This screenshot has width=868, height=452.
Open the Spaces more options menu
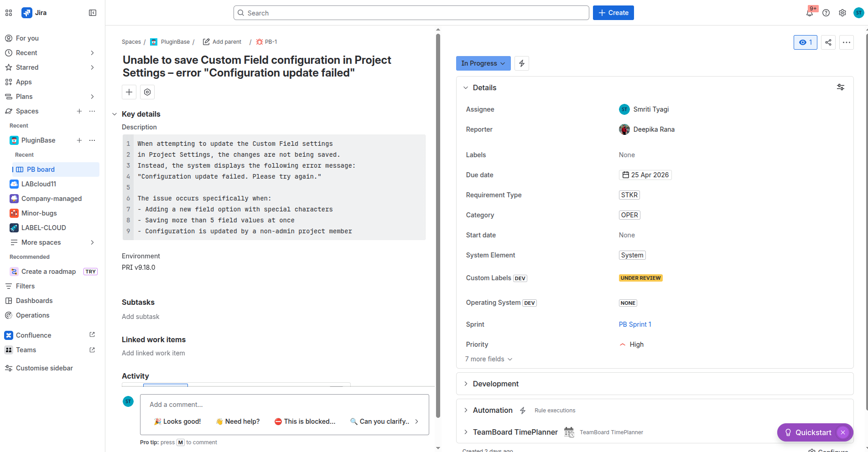92,111
